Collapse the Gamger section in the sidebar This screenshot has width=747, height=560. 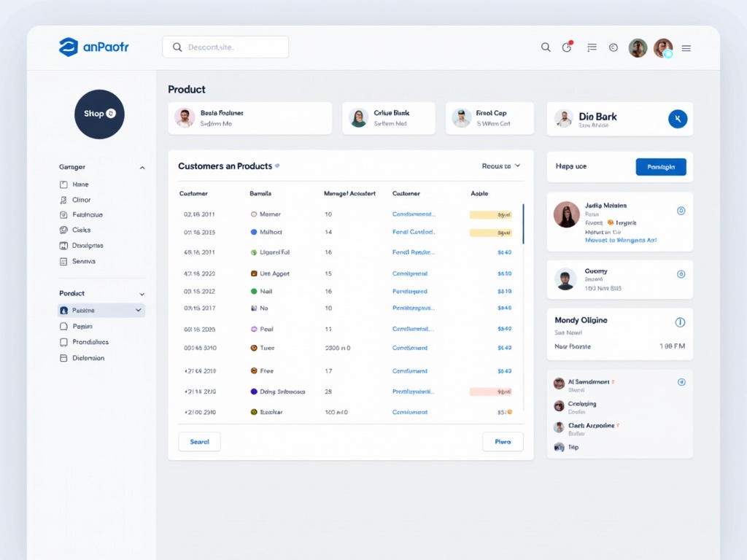142,166
